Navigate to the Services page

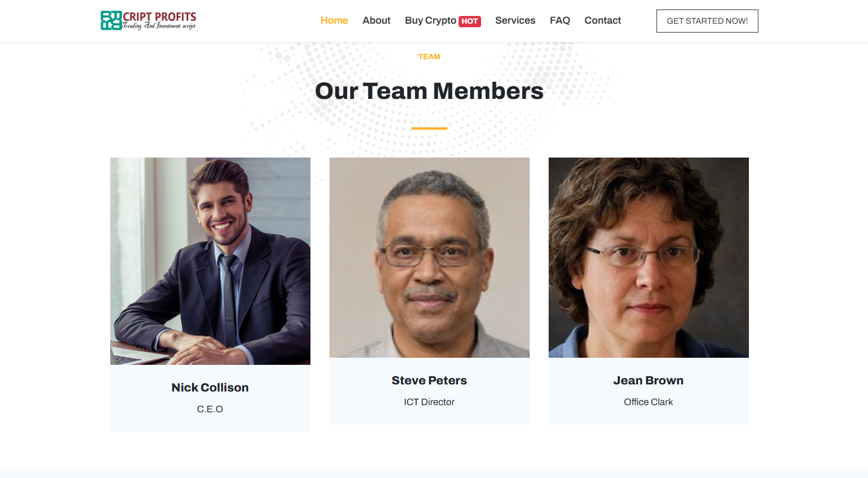point(515,21)
